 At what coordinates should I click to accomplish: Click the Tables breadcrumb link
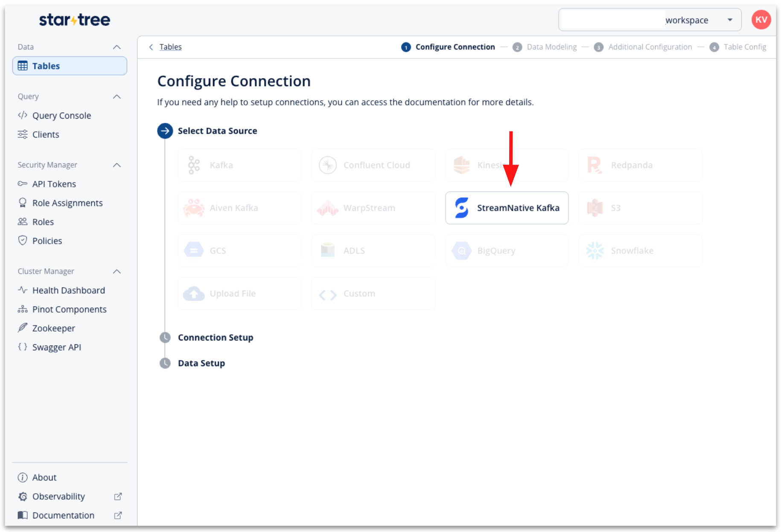click(170, 47)
